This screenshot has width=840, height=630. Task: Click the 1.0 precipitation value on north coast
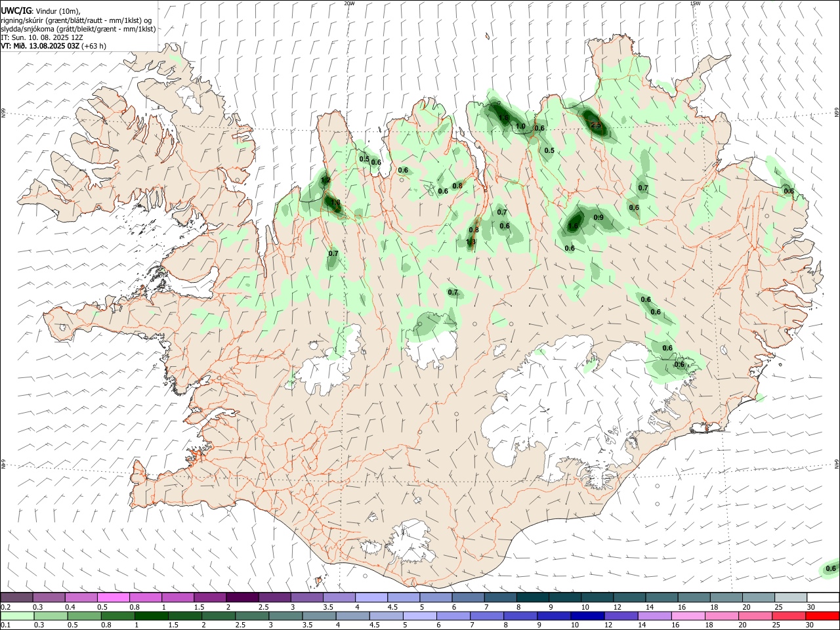point(520,126)
